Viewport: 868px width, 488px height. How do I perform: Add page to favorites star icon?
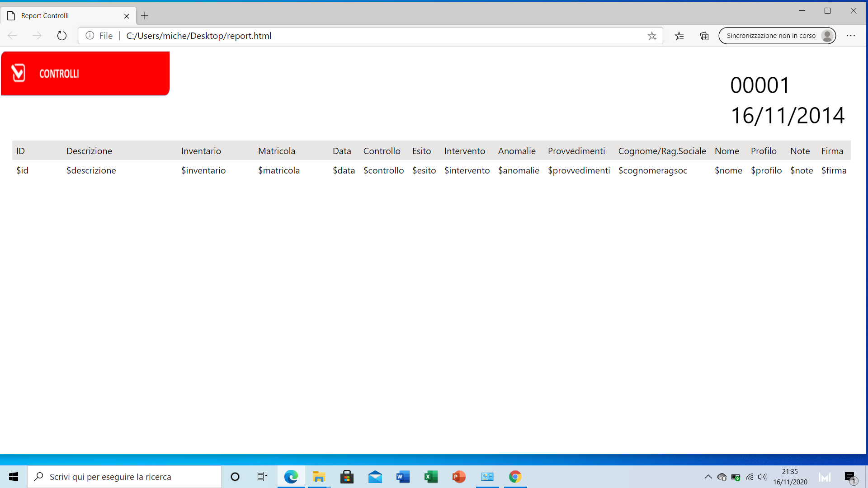(x=651, y=36)
